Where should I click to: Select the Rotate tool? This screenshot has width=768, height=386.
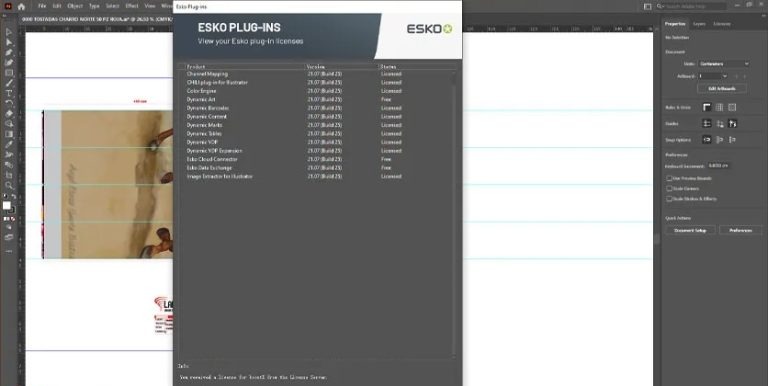[9, 103]
